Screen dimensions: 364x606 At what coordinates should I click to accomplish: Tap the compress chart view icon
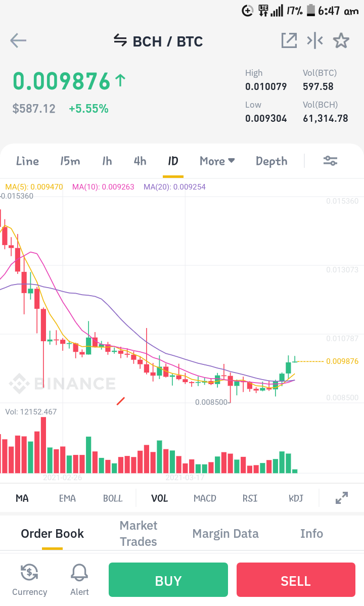[315, 40]
